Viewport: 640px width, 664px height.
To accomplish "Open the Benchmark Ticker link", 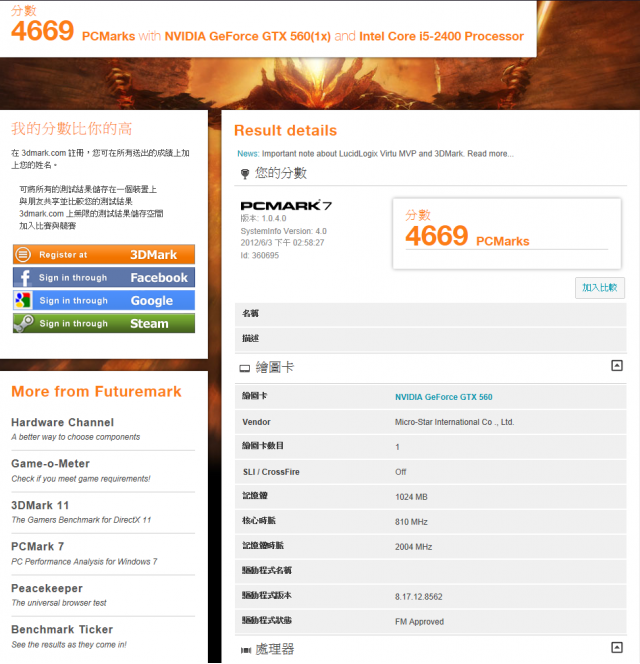I will coord(62,629).
